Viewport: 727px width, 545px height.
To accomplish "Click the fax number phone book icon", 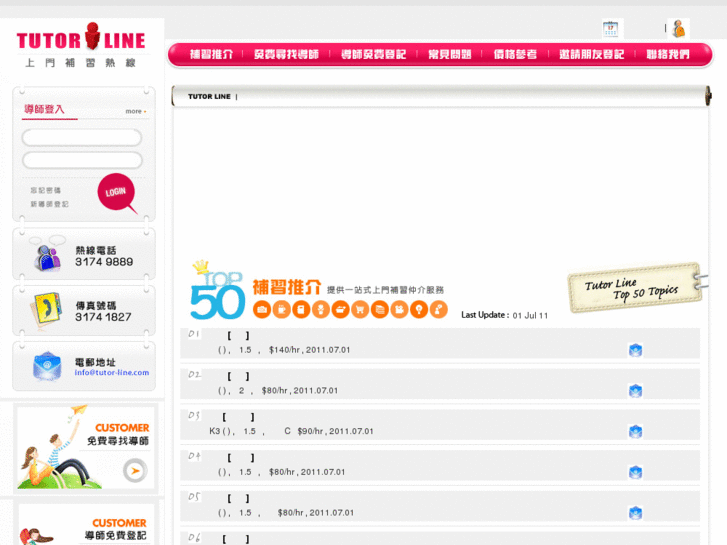I will coord(46,310).
